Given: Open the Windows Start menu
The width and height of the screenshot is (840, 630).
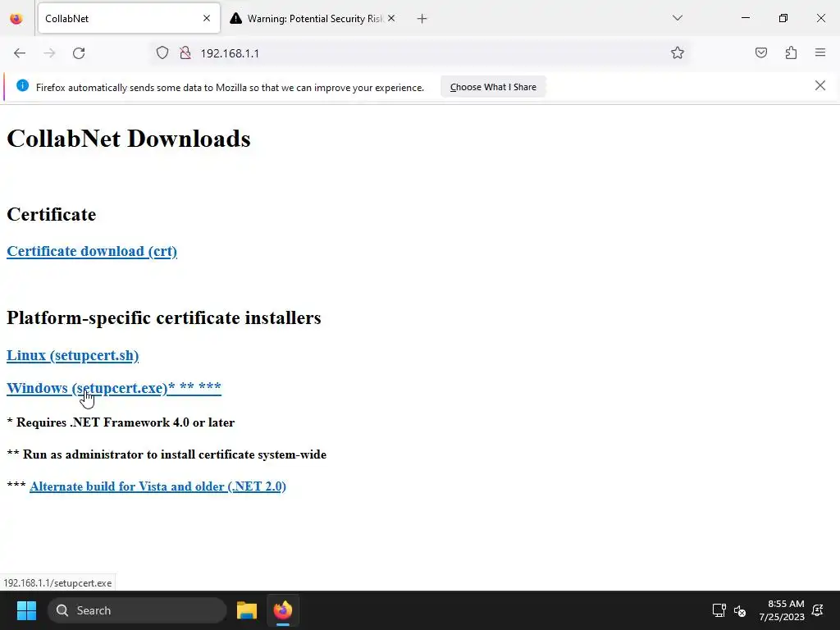Looking at the screenshot, I should point(26,610).
